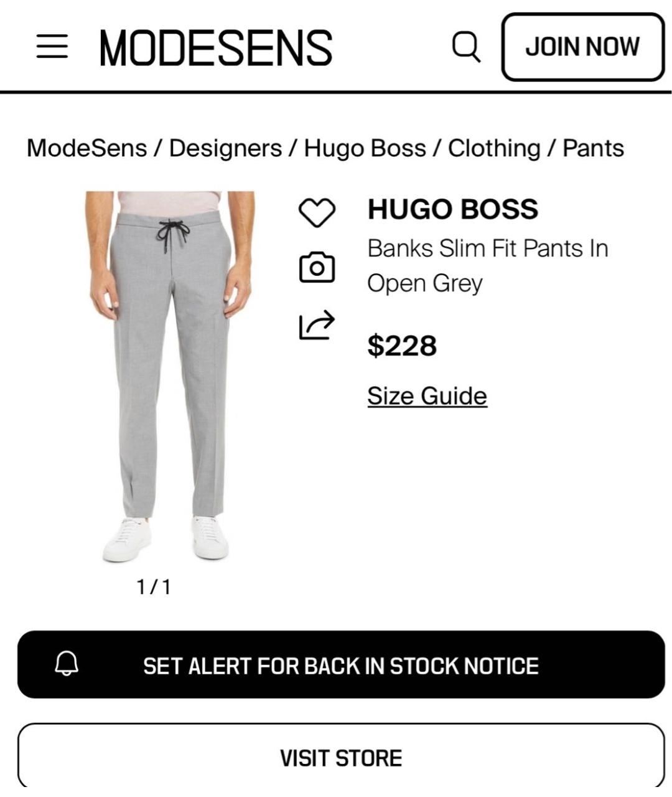672x797 pixels.
Task: Click the HUGO BOSS brand name
Action: (x=452, y=209)
